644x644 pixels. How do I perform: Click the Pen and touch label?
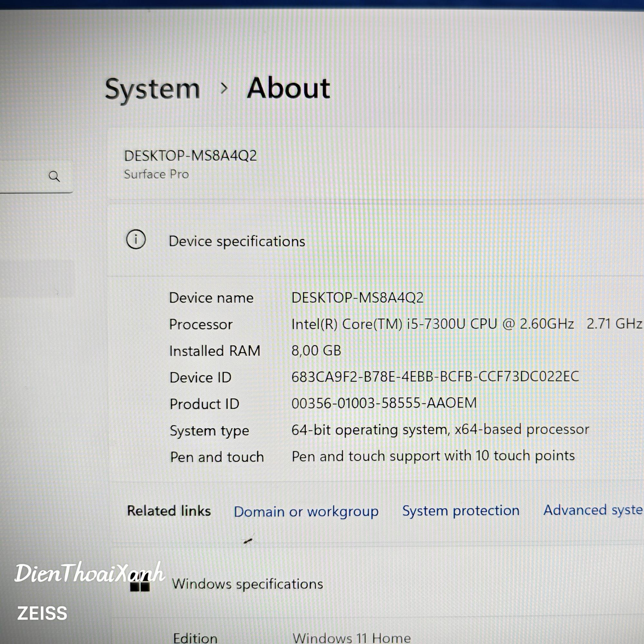pyautogui.click(x=217, y=457)
